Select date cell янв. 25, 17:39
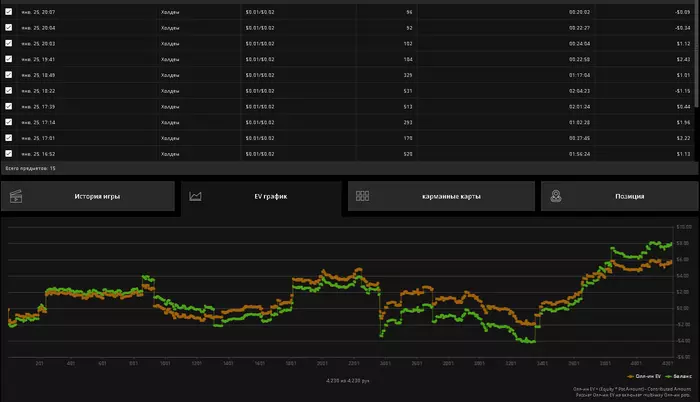Image resolution: width=700 pixels, height=402 pixels. 38,107
